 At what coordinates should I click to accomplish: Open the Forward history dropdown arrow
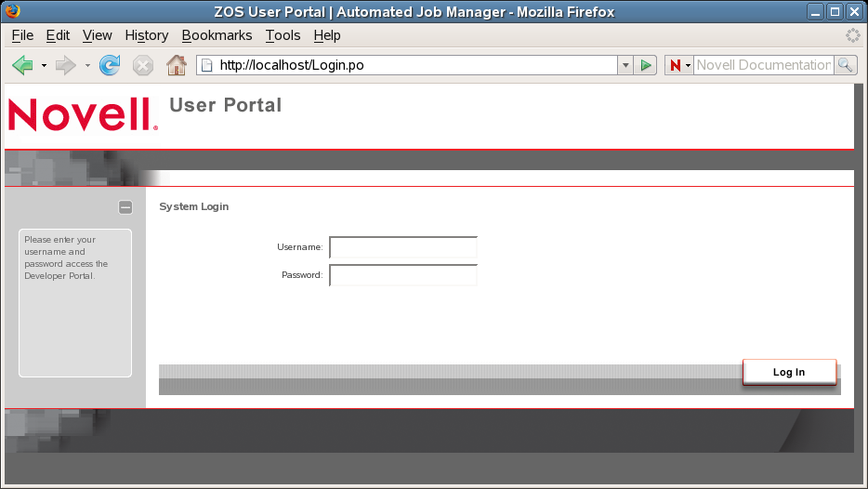(x=87, y=65)
